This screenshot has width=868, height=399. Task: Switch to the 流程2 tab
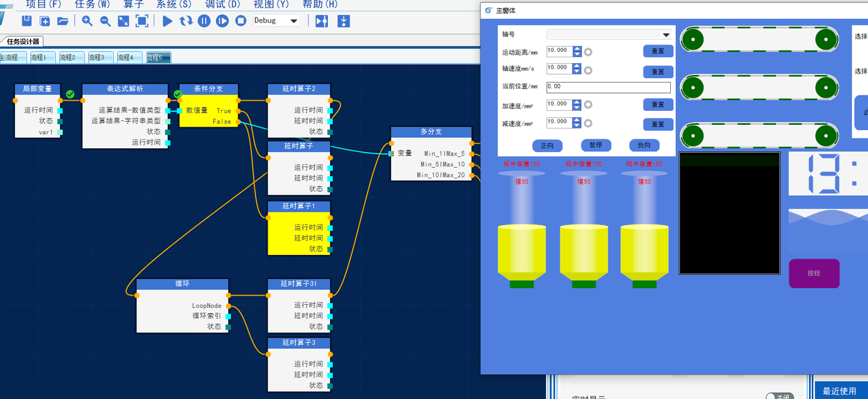tap(71, 57)
